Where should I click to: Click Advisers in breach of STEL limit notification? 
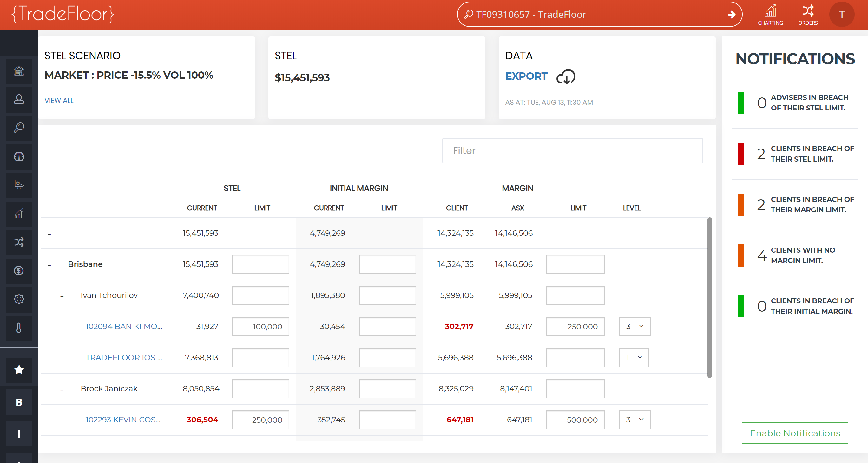click(x=795, y=103)
